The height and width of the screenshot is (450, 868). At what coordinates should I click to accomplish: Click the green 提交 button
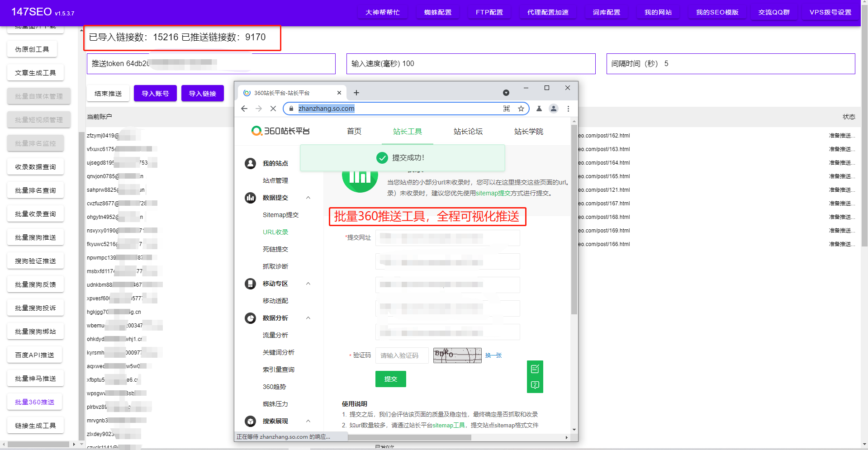click(391, 379)
